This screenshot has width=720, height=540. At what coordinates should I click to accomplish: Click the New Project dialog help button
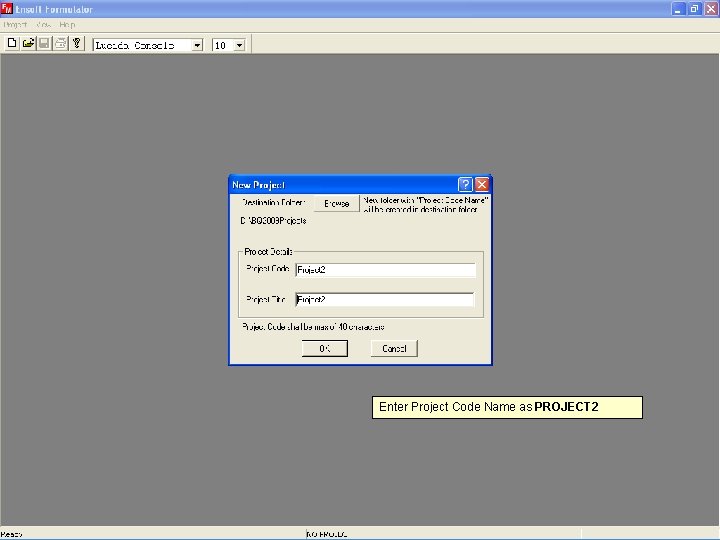465,185
